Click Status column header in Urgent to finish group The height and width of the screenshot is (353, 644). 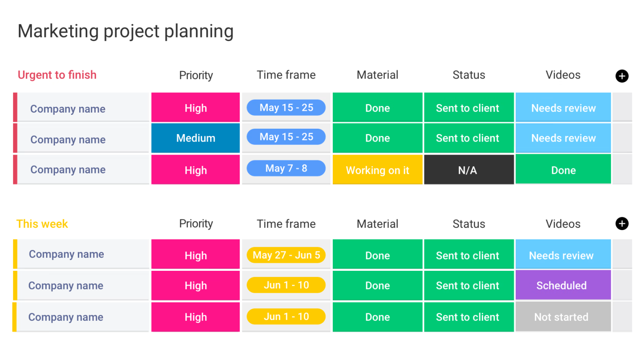[469, 75]
